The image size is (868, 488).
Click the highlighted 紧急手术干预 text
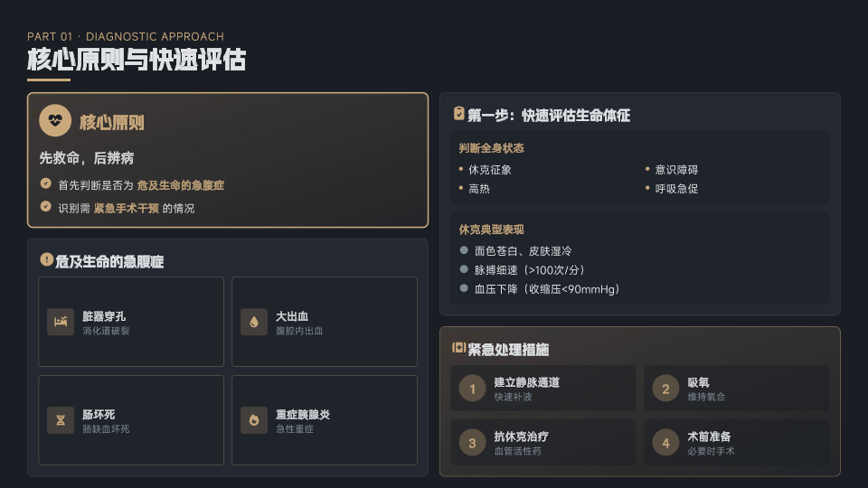click(126, 208)
